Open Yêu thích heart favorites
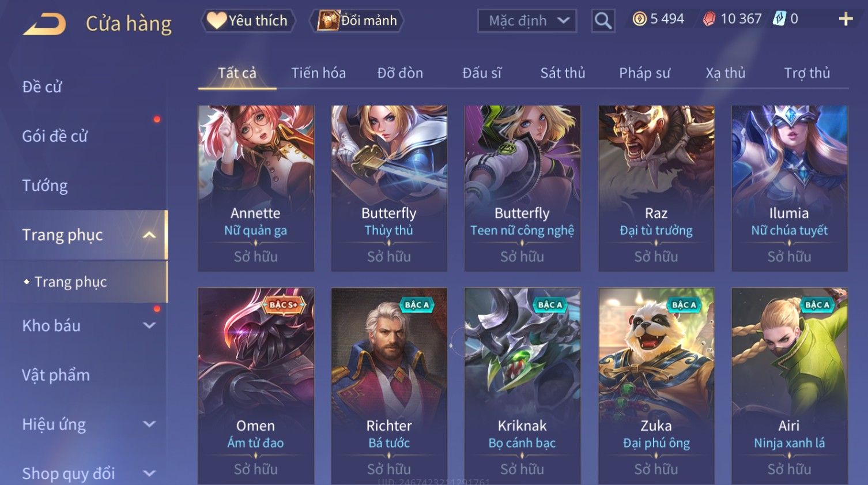 (x=248, y=21)
